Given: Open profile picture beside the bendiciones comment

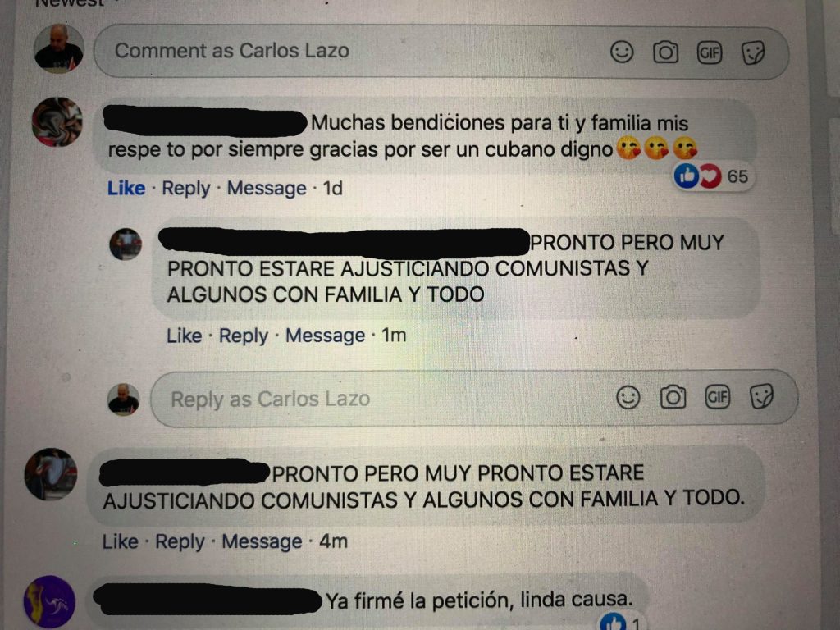Looking at the screenshot, I should (57, 122).
